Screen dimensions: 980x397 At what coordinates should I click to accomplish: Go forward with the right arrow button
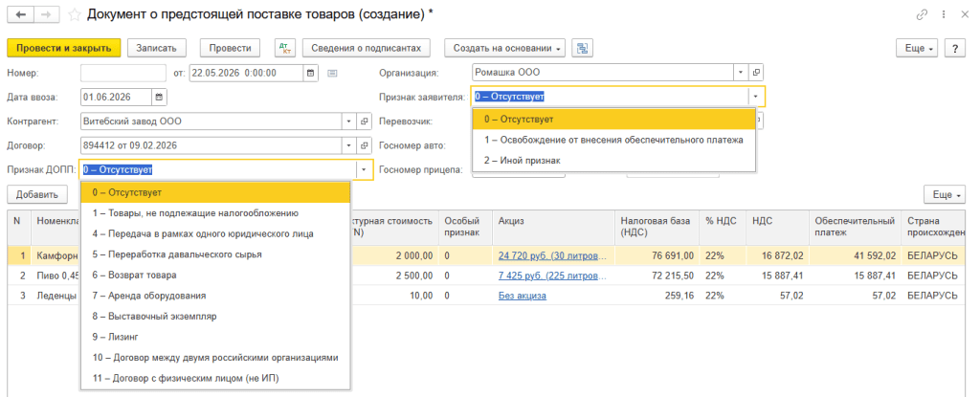46,15
